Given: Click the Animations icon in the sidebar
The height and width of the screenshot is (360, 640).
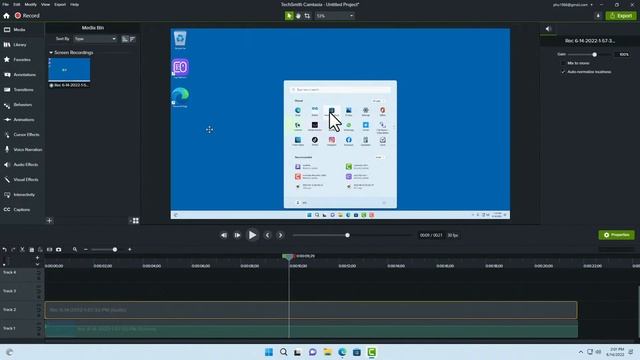Looking at the screenshot, I should pos(7,120).
